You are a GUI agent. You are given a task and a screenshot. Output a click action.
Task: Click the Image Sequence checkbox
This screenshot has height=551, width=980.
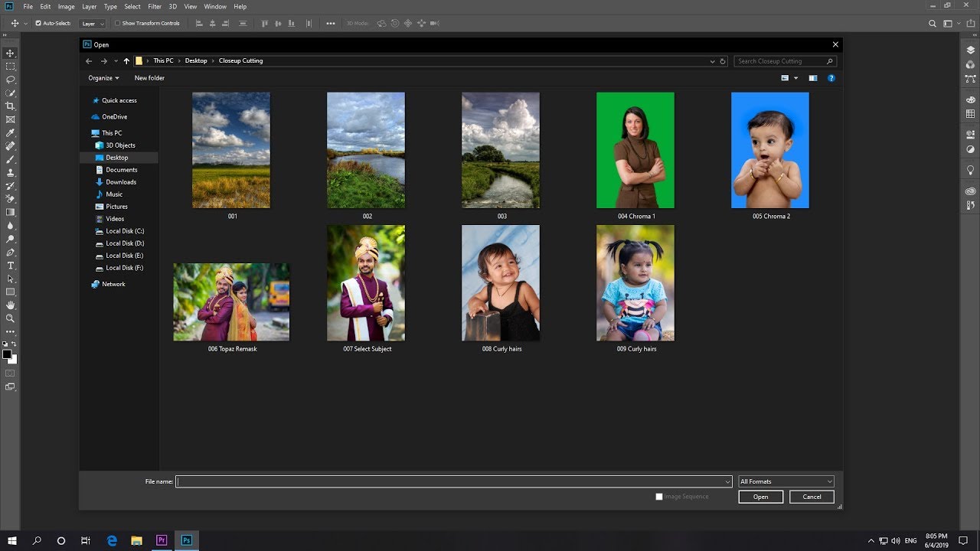(x=659, y=497)
